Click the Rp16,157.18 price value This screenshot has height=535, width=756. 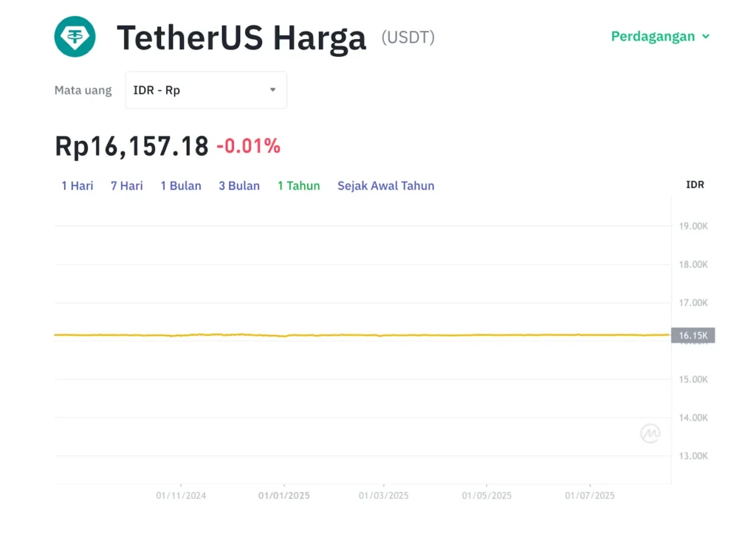pyautogui.click(x=131, y=146)
